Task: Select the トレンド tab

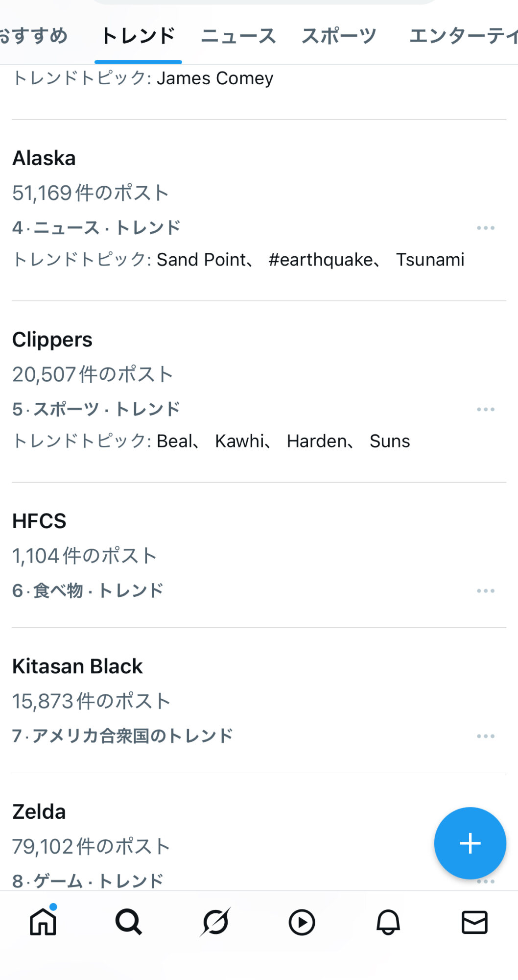Action: pyautogui.click(x=138, y=36)
